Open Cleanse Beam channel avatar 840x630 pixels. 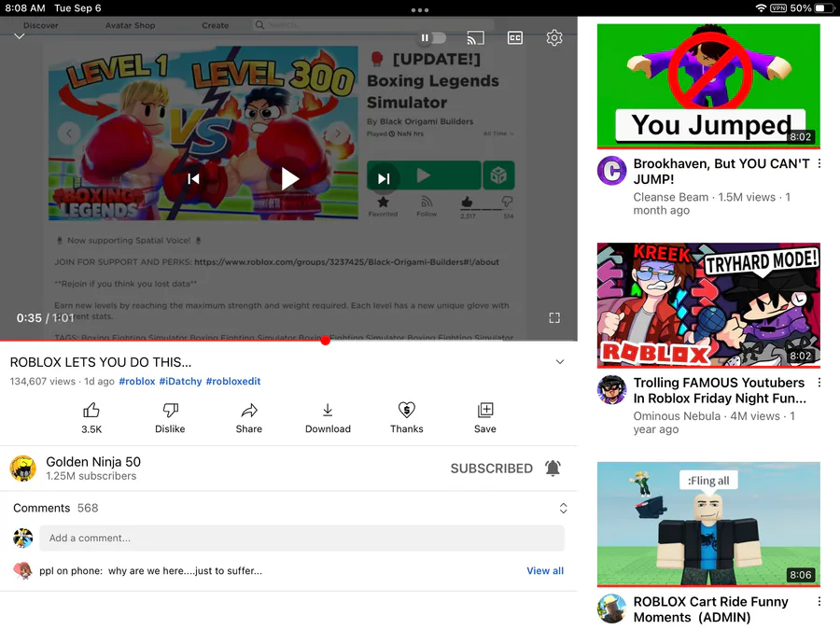point(611,171)
